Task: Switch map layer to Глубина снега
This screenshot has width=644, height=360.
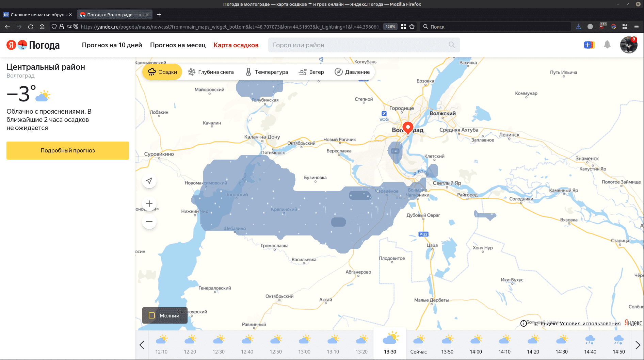Action: tap(211, 72)
